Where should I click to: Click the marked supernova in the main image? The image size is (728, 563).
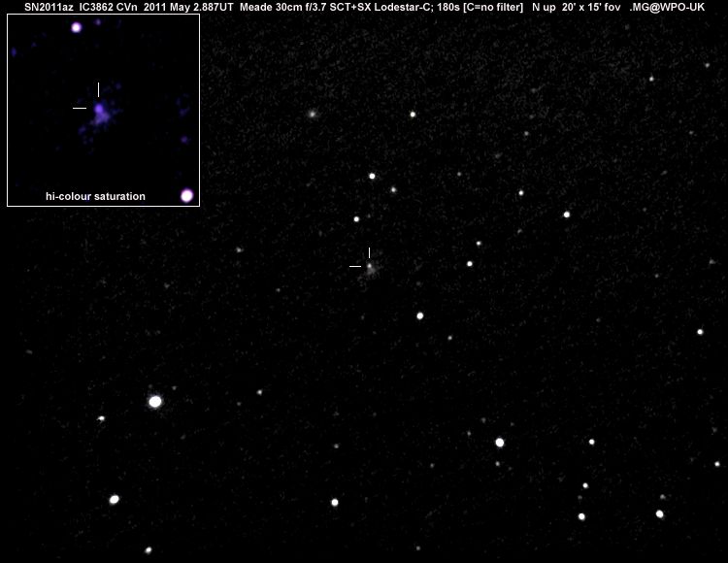(x=370, y=265)
